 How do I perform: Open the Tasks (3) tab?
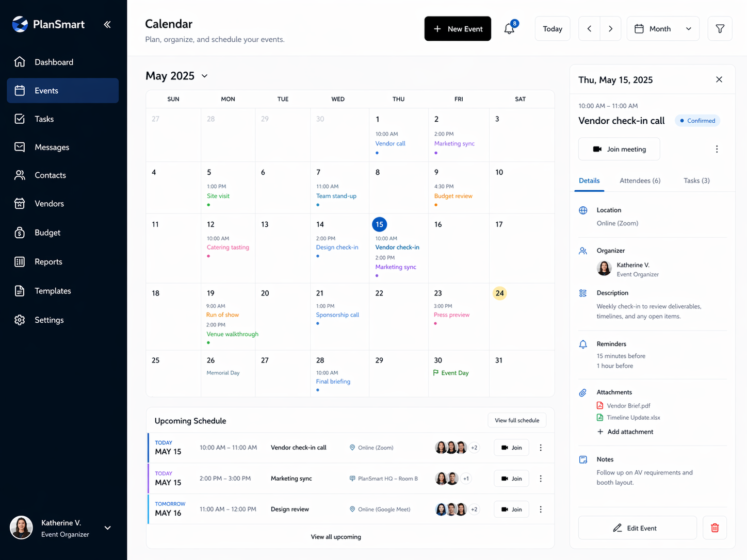tap(696, 180)
